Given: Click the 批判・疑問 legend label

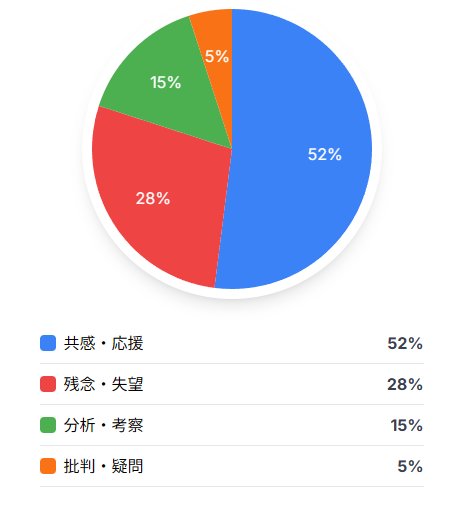Looking at the screenshot, I should coord(104,466).
